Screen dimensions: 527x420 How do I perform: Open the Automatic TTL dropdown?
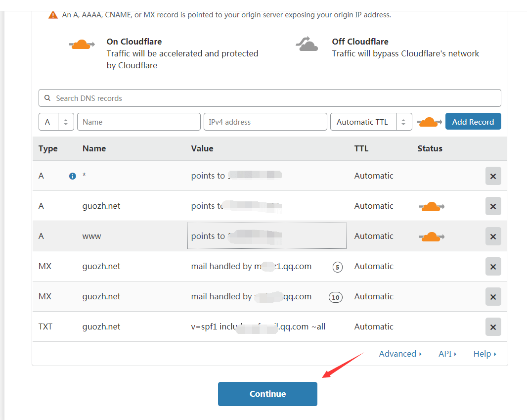[371, 122]
